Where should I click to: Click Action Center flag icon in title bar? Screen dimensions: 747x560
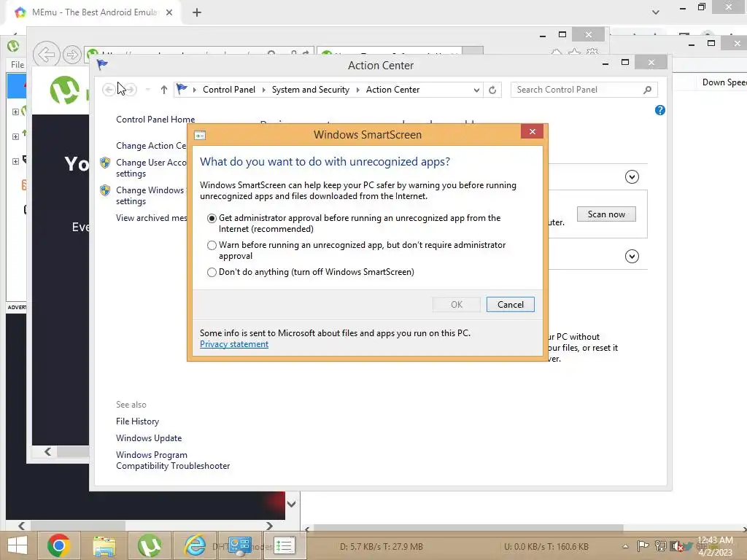(102, 64)
